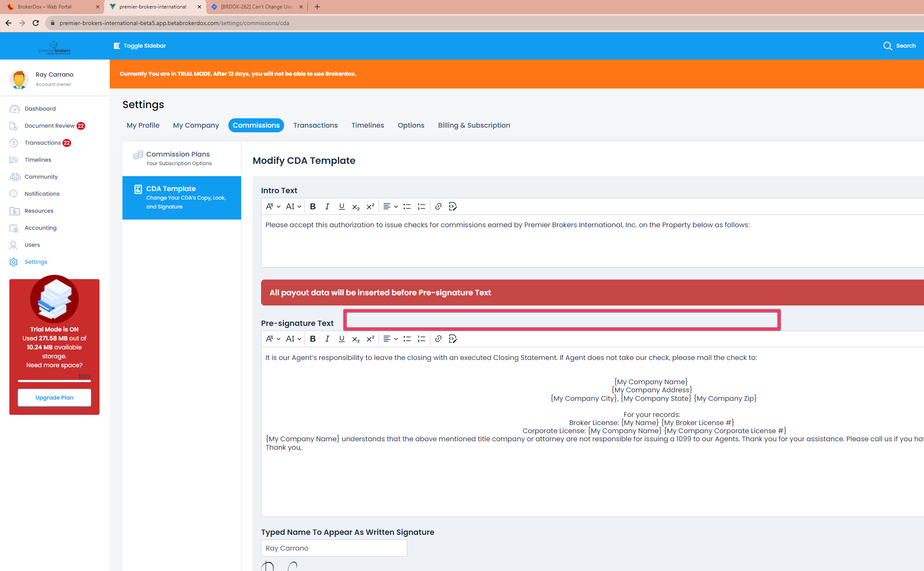Open source code view in Pre-signature editor
Viewport: 924px width, 571px height.
click(x=453, y=339)
